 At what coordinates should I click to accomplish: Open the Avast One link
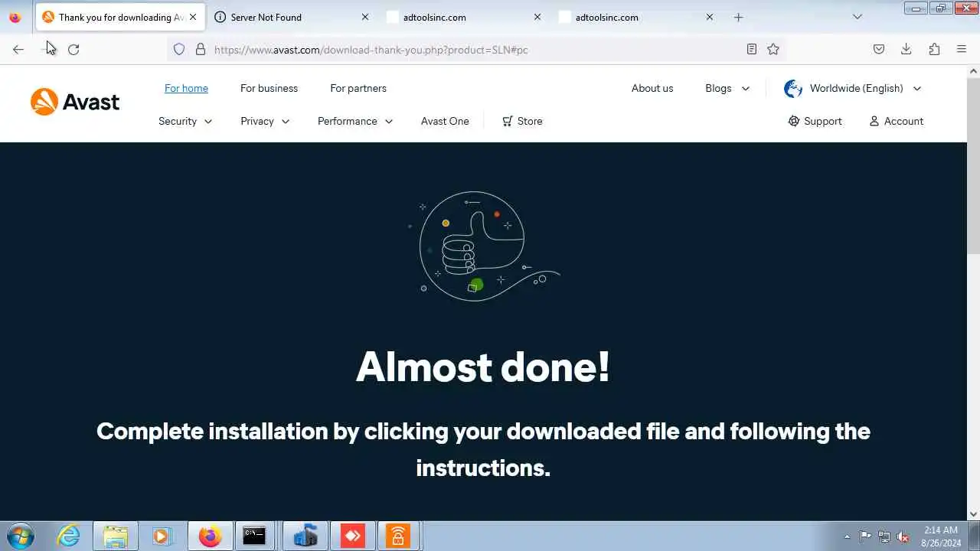click(x=445, y=121)
